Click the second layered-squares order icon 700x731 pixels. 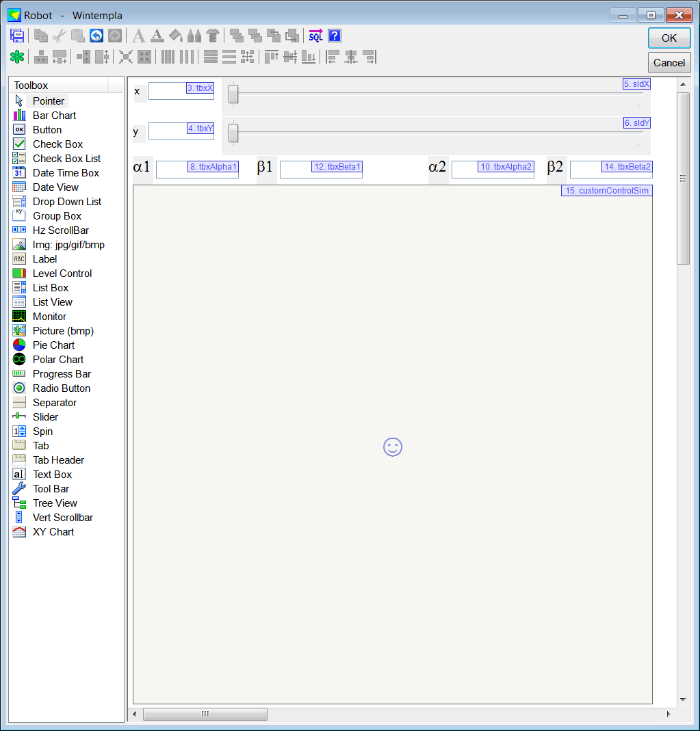tap(255, 36)
